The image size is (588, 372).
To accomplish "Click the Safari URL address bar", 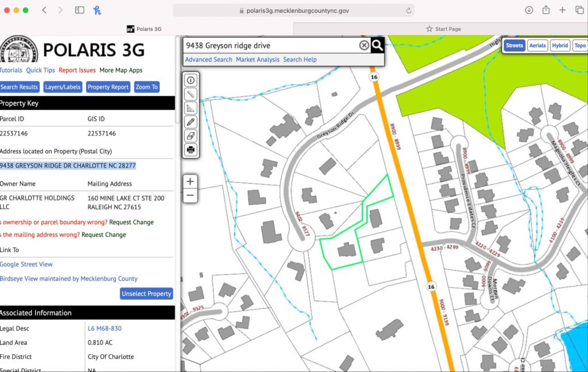I will 293,10.
